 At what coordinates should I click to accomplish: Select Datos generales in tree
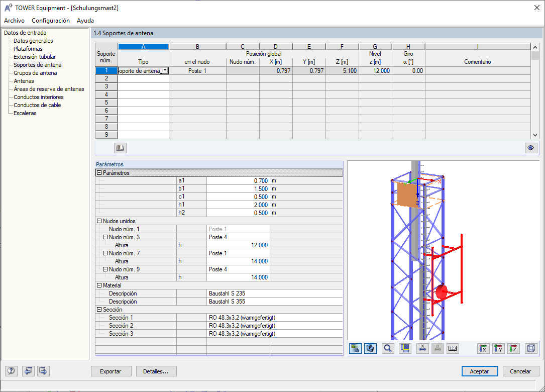coord(33,41)
